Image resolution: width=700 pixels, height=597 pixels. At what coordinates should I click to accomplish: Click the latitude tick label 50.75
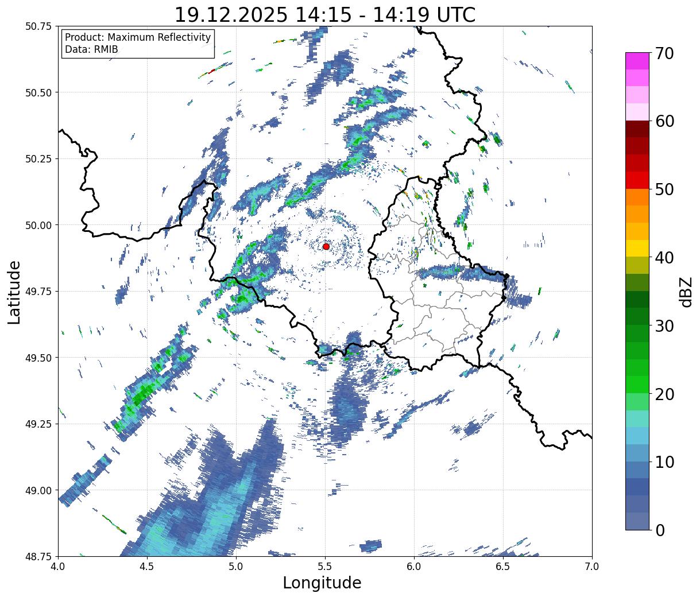click(38, 26)
